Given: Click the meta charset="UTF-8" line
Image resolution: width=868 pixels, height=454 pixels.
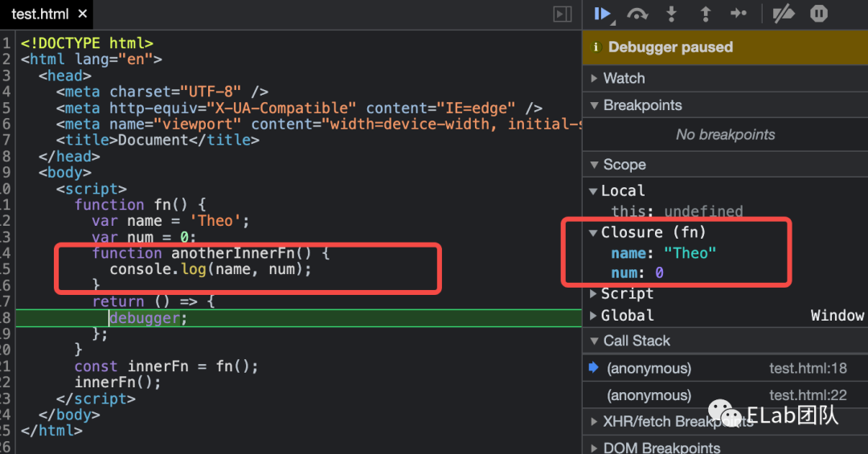Looking at the screenshot, I should click(x=162, y=92).
